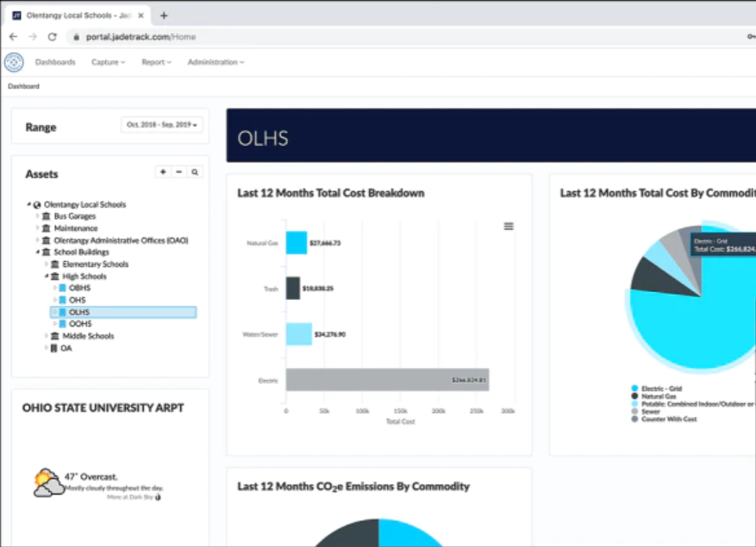This screenshot has width=756, height=547.
Task: Click the overcast weather icon
Action: 47,483
